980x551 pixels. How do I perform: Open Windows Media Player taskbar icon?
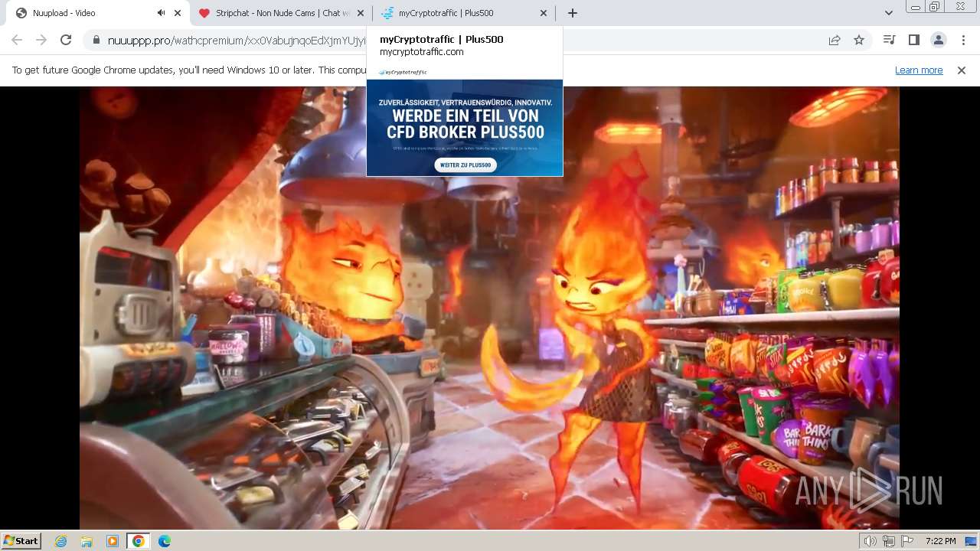click(x=113, y=541)
